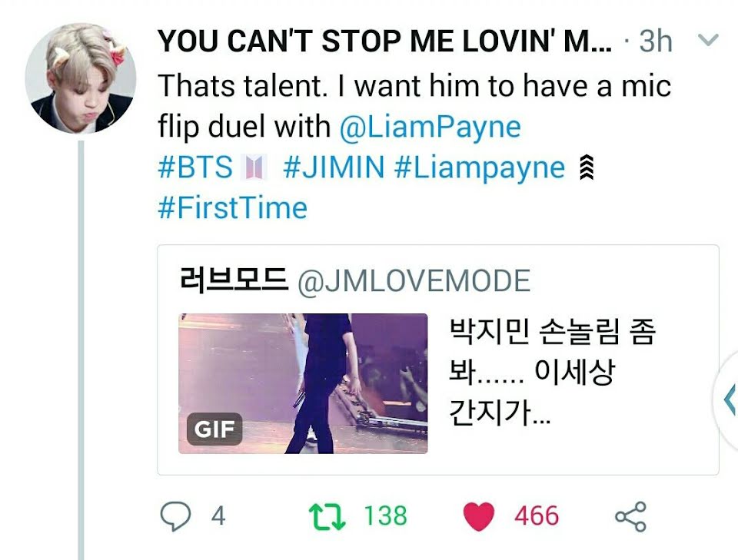Tap the side back arrow handle
Viewport: 738px width, 560px height.
729,399
